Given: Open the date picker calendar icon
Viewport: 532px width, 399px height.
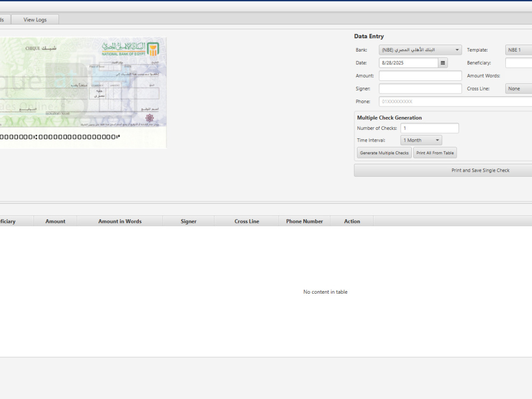Looking at the screenshot, I should pos(443,63).
